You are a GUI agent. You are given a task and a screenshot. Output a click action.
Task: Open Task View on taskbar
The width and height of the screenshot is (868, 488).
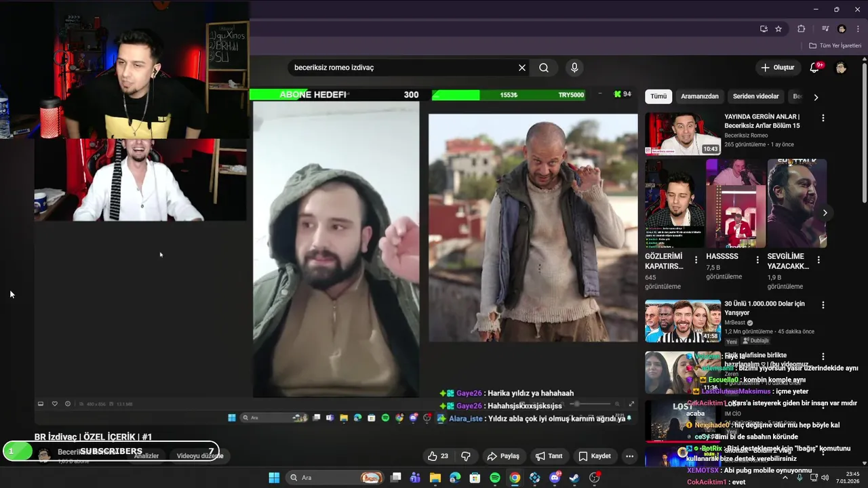[x=396, y=478]
